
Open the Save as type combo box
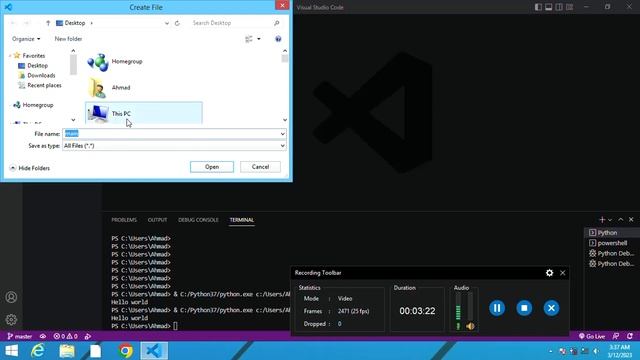[174, 146]
